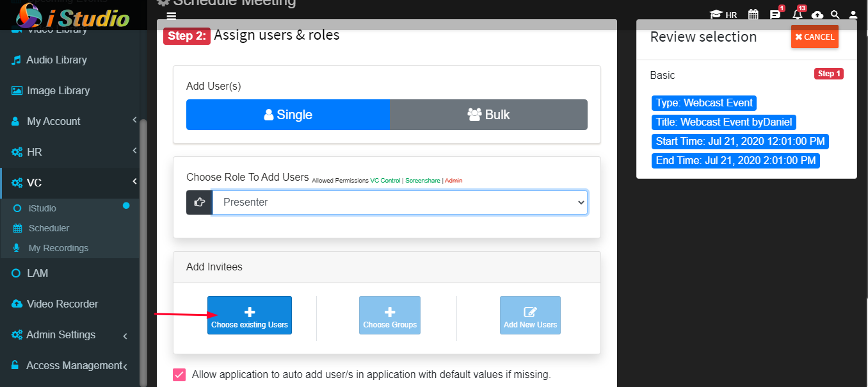
Task: Collapse the VC sidebar menu
Action: pyautogui.click(x=69, y=183)
